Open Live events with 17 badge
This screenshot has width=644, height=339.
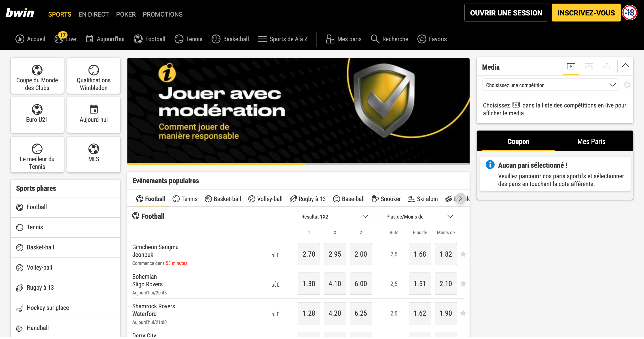click(65, 39)
